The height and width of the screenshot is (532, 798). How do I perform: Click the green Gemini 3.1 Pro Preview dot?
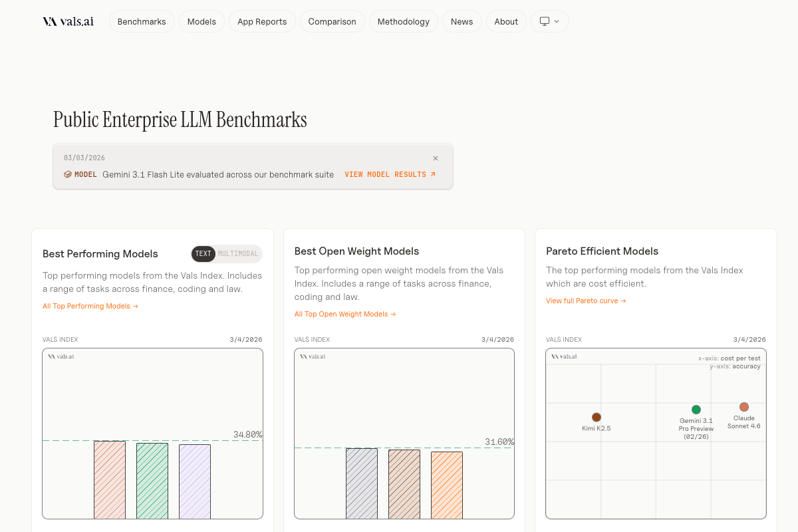pos(696,410)
